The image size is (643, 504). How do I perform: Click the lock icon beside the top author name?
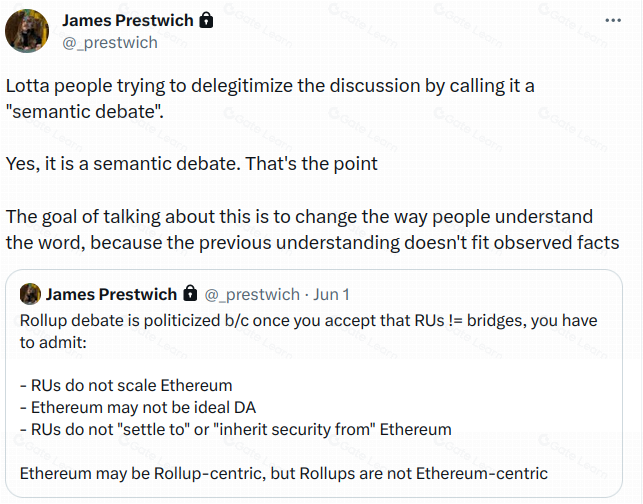pyautogui.click(x=206, y=20)
